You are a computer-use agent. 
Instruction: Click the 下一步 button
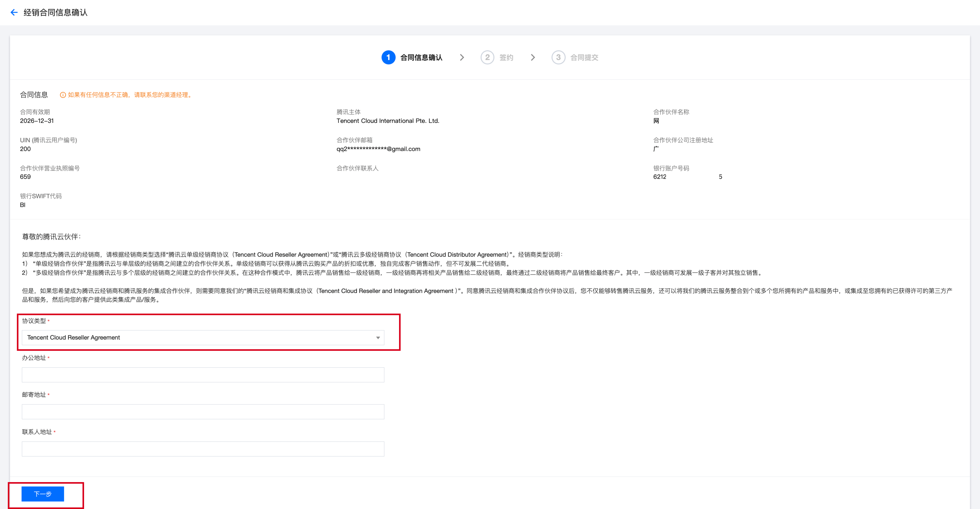point(43,494)
